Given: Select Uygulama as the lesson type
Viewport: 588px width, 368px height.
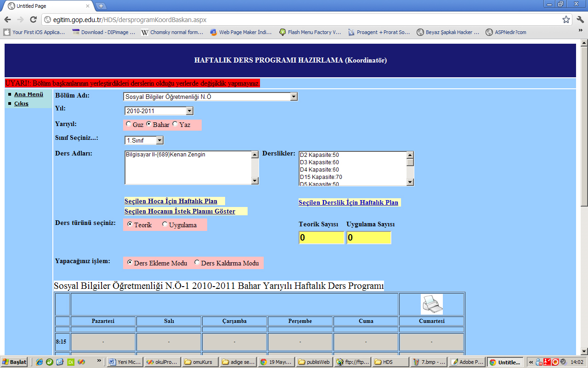Looking at the screenshot, I should 165,224.
